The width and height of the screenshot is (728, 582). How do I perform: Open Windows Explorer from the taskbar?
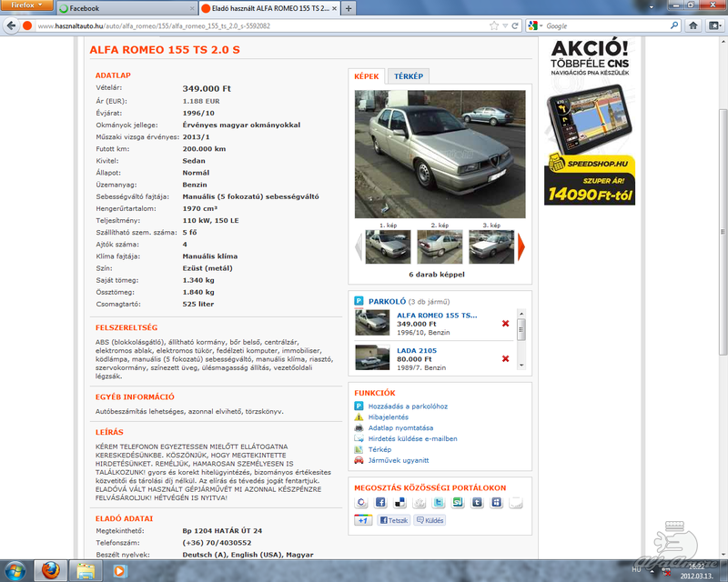click(86, 571)
